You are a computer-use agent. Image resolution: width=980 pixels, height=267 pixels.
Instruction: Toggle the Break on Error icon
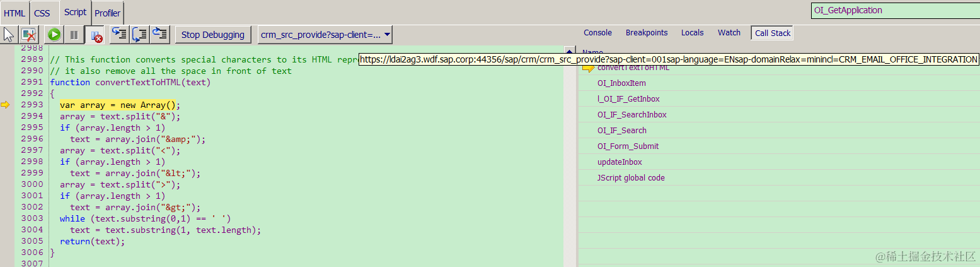coord(95,35)
